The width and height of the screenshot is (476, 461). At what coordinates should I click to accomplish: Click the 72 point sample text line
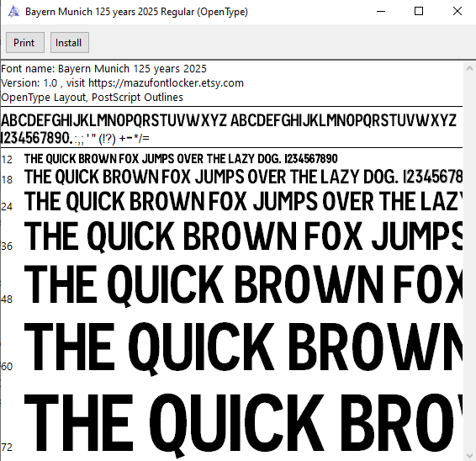click(243, 425)
